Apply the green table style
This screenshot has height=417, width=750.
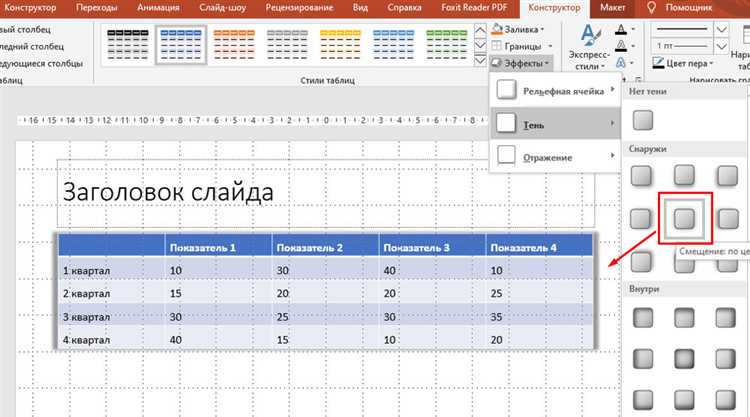[446, 45]
